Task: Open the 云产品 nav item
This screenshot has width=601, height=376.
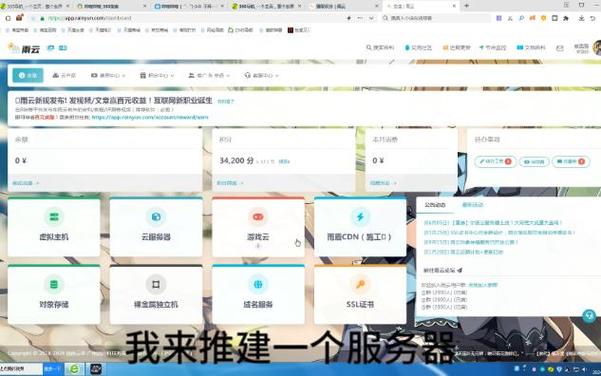Action: click(x=64, y=76)
